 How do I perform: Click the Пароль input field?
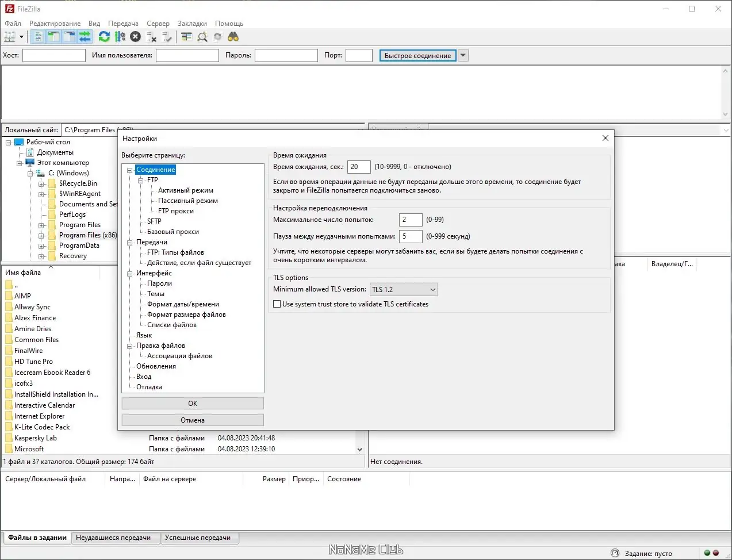pyautogui.click(x=286, y=55)
